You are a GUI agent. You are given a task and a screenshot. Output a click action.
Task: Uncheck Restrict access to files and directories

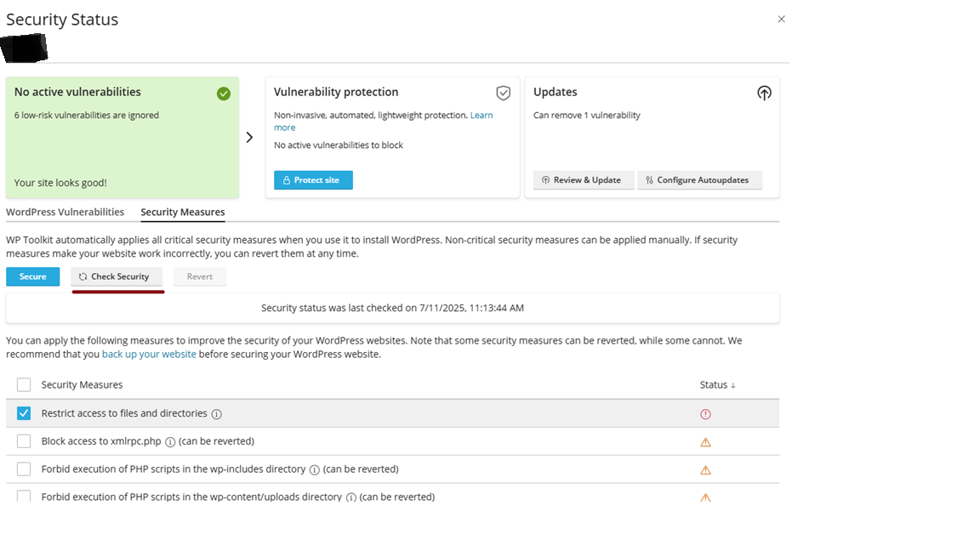pos(24,413)
